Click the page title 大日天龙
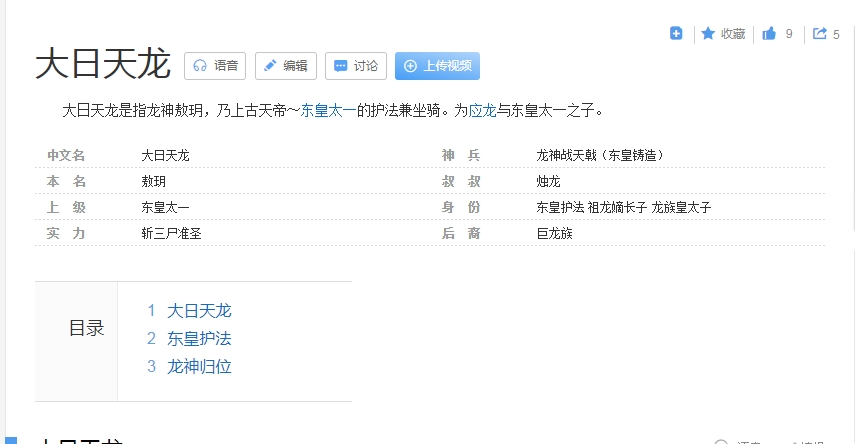Viewport: 855px width, 444px height. pos(103,64)
